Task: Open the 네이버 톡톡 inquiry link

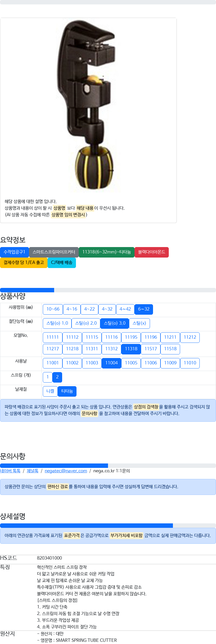Action: 10,471
